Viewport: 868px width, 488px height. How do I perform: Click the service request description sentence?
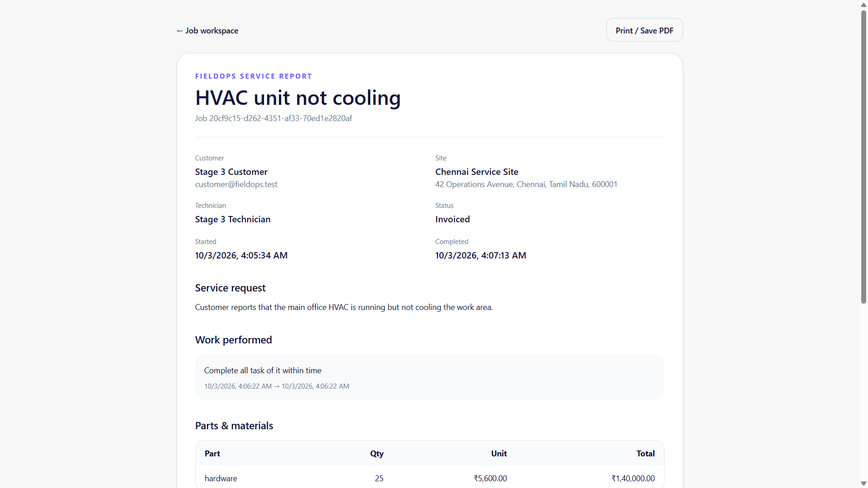[344, 307]
